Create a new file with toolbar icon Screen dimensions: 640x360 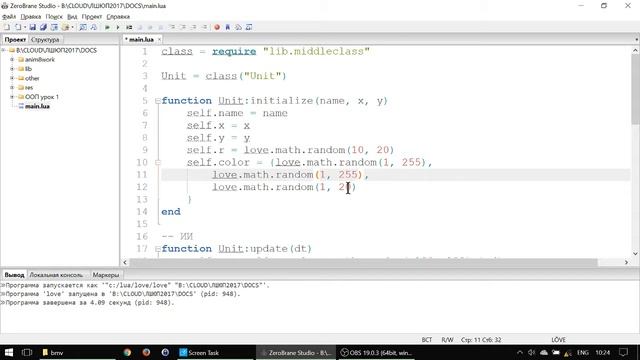pyautogui.click(x=7, y=27)
